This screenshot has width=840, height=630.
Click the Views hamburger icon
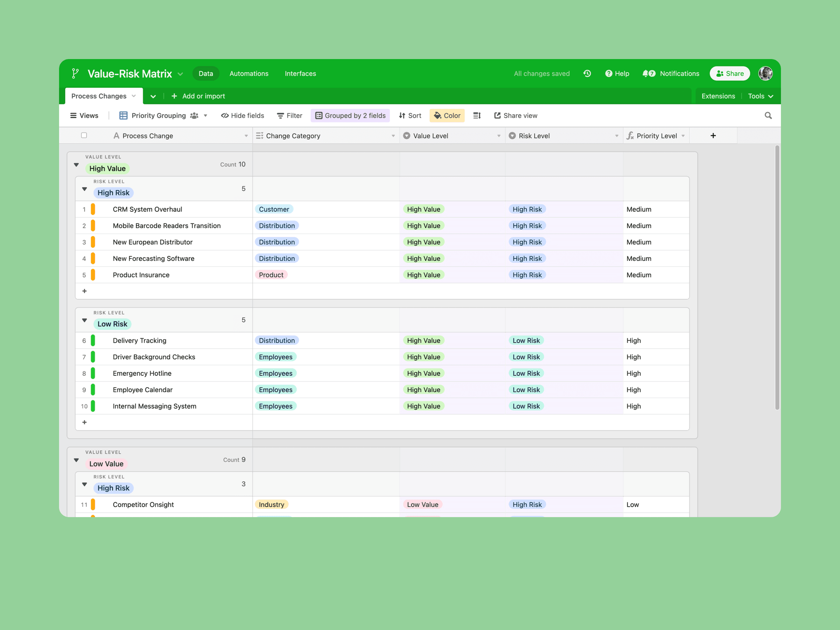[x=73, y=115]
